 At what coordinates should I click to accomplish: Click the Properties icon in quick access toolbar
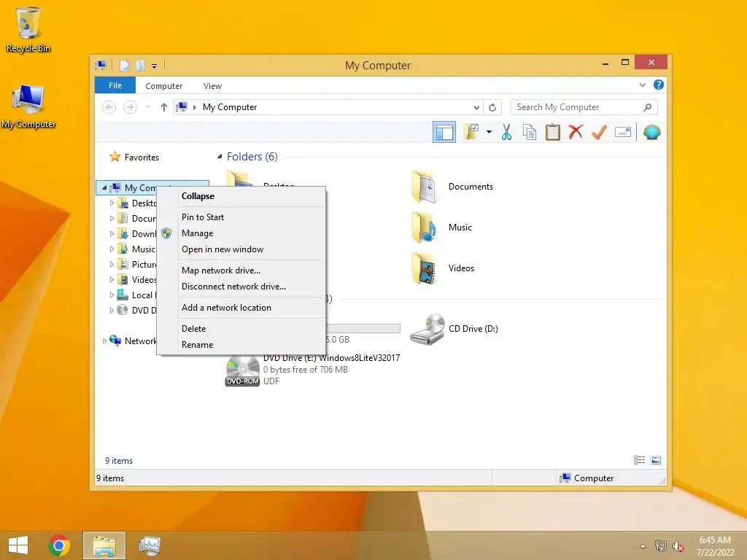pos(124,65)
